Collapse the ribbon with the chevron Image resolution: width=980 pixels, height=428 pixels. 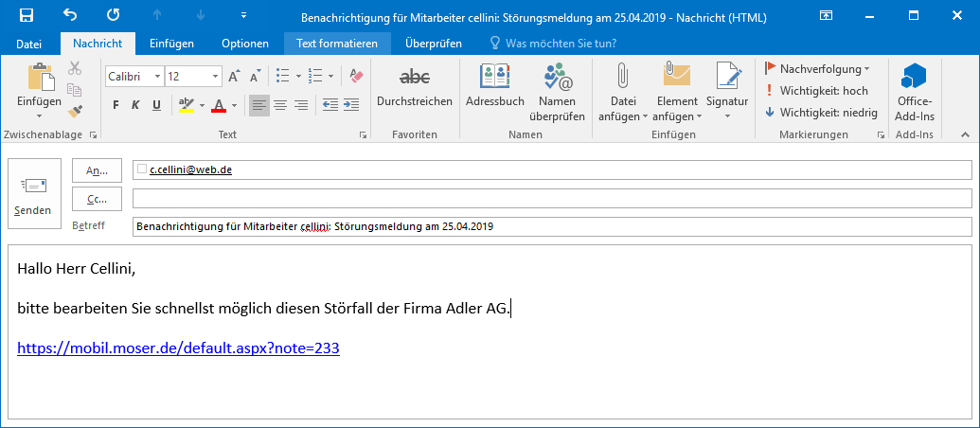tap(965, 134)
